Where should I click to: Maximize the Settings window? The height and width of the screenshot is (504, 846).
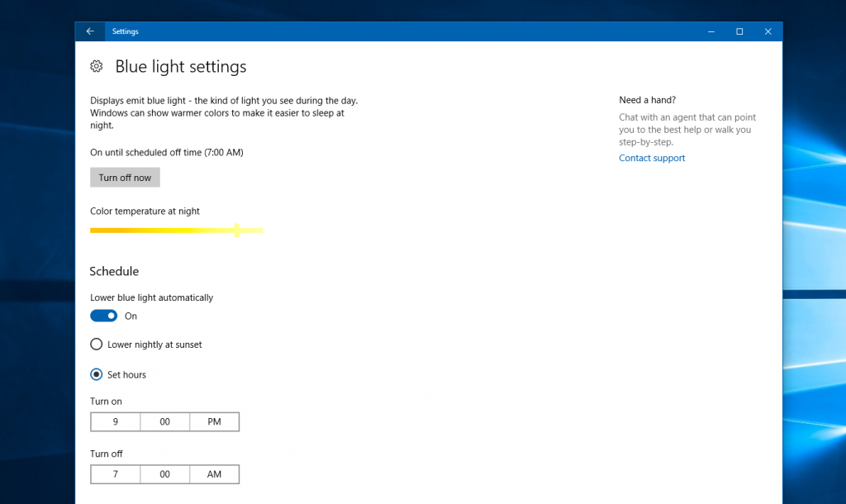739,31
